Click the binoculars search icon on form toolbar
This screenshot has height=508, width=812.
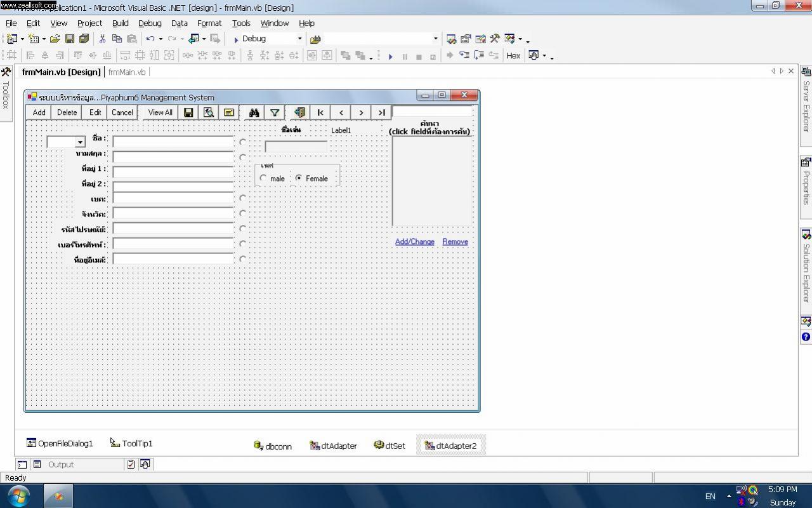pyautogui.click(x=254, y=112)
